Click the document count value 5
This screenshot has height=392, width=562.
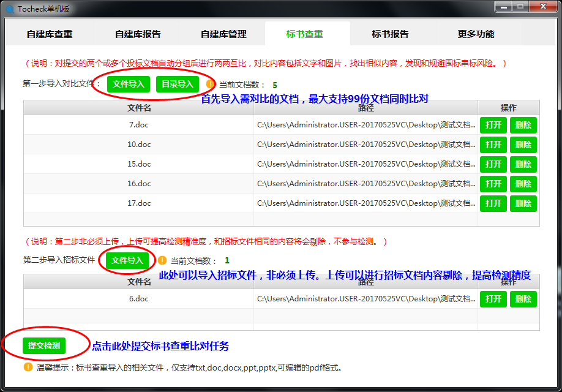tap(275, 85)
